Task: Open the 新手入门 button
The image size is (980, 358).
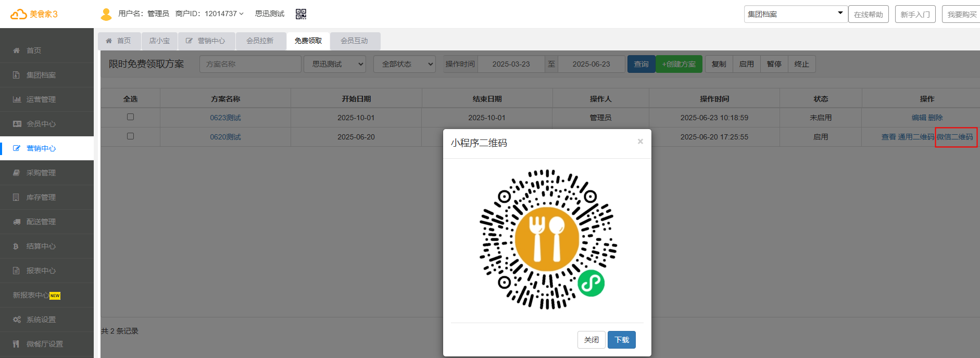Action: (915, 14)
